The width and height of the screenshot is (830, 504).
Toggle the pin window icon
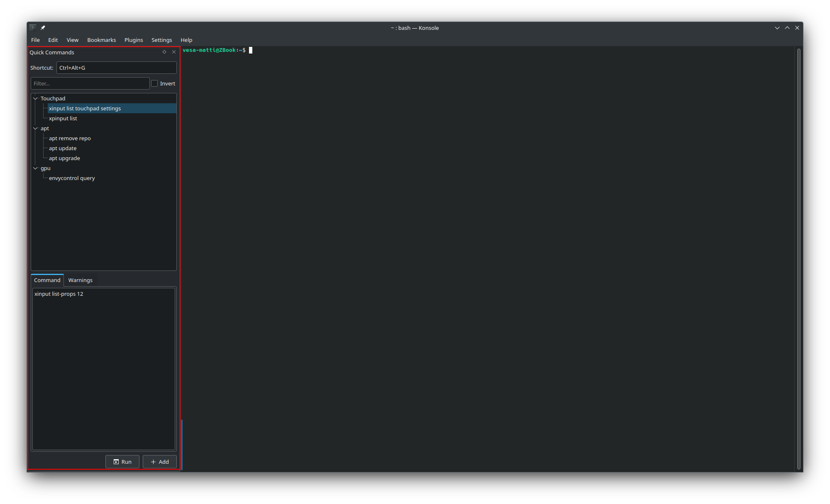click(x=43, y=28)
